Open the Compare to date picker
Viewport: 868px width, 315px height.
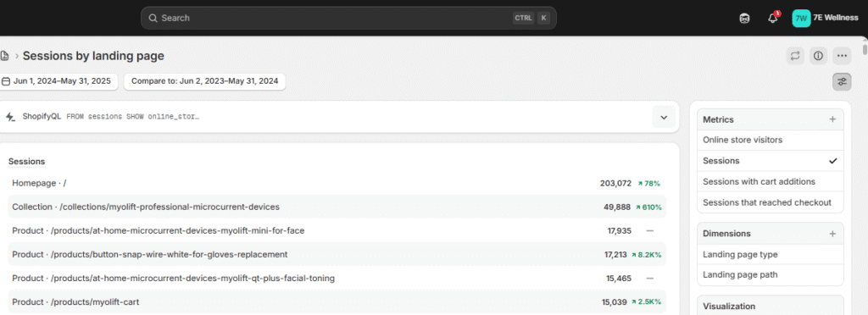205,81
